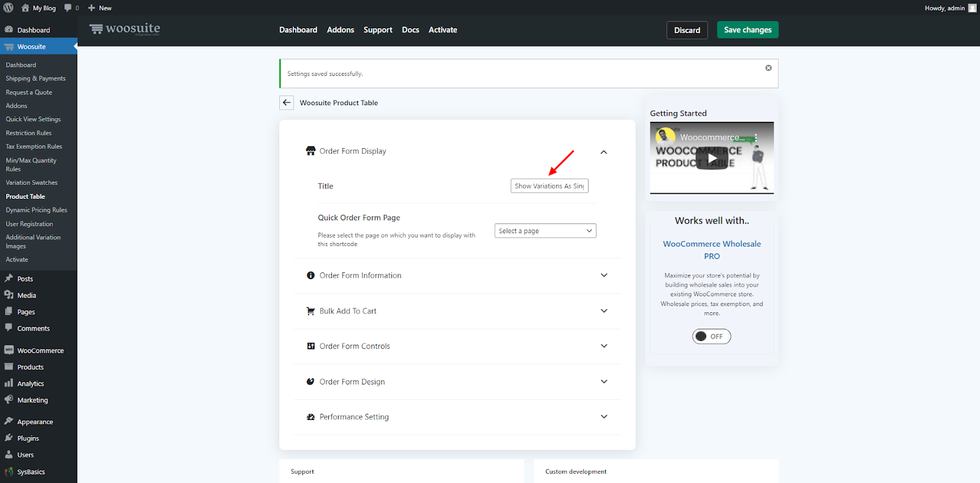Open Tax Exemption Rules in sidebar
The width and height of the screenshot is (980, 483).
tap(34, 146)
